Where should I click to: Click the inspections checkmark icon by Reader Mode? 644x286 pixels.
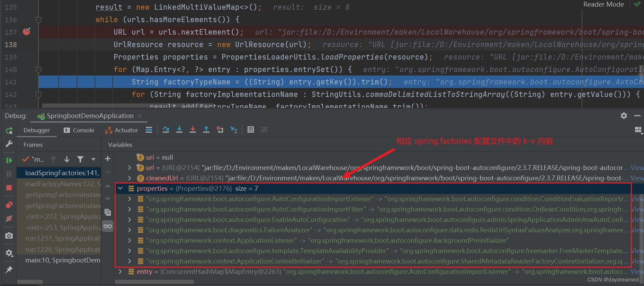tap(637, 4)
